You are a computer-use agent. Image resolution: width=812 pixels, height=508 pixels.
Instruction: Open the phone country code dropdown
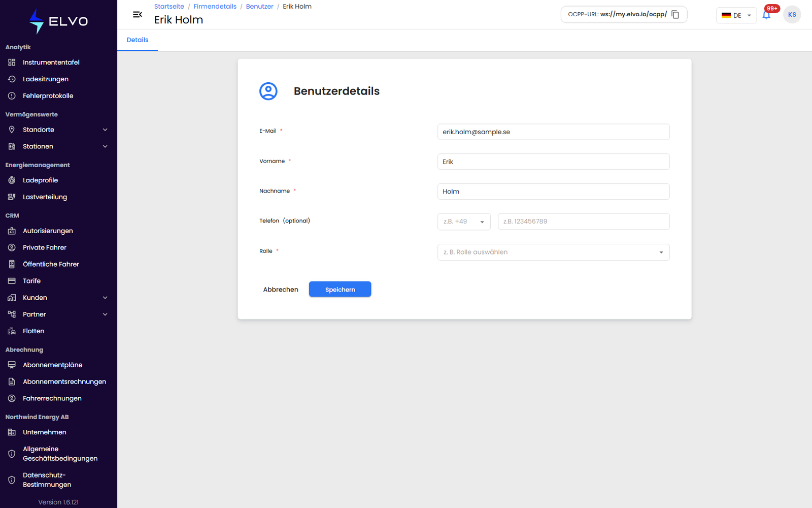464,221
